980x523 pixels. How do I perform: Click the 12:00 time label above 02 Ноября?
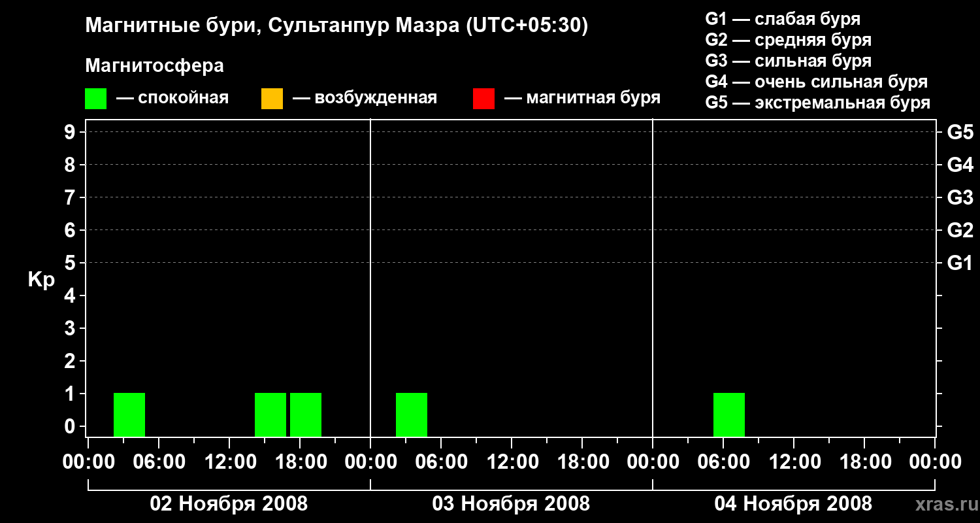229,462
